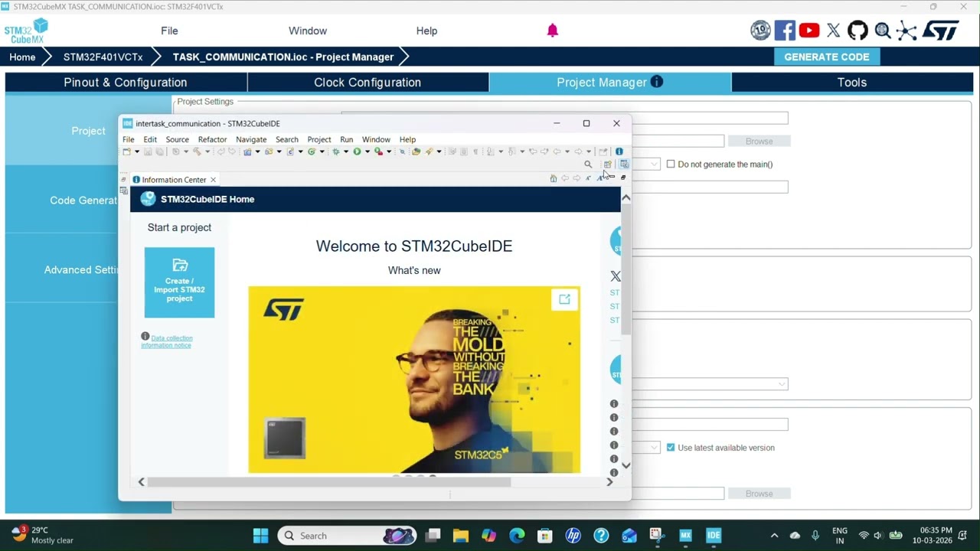Image resolution: width=980 pixels, height=551 pixels.
Task: Open the X (Twitter) icon in CubeMX header
Action: coord(834,31)
